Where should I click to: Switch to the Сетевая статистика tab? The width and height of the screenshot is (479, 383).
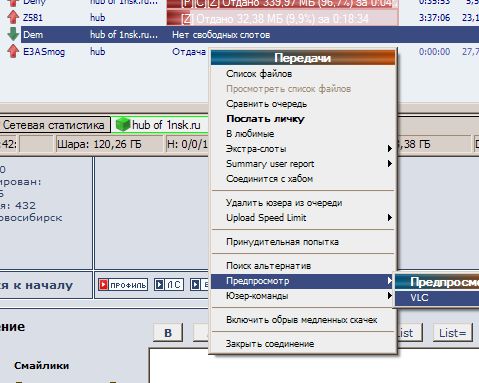click(x=54, y=125)
